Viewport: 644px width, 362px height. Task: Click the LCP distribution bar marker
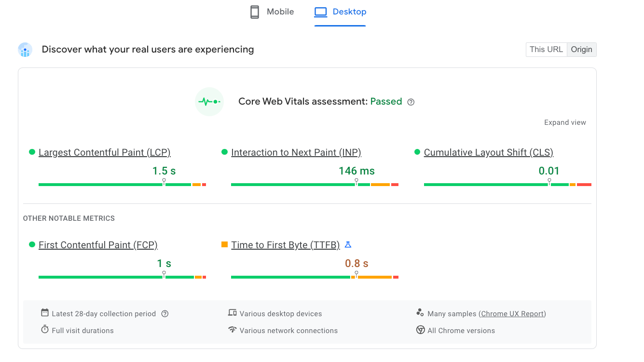[164, 182]
